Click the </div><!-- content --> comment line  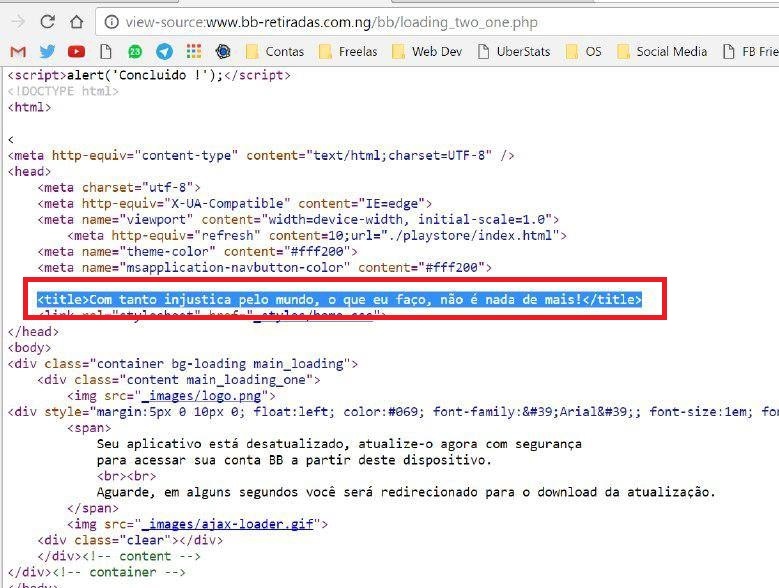click(119, 556)
